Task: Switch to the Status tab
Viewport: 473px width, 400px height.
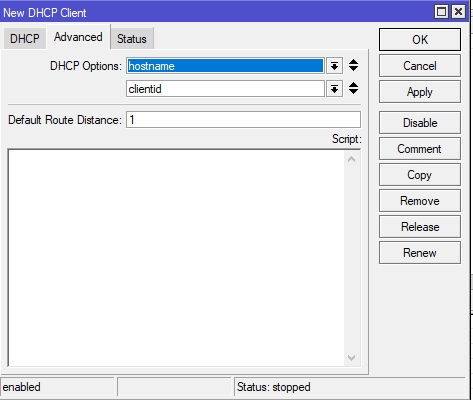Action: pyautogui.click(x=132, y=39)
